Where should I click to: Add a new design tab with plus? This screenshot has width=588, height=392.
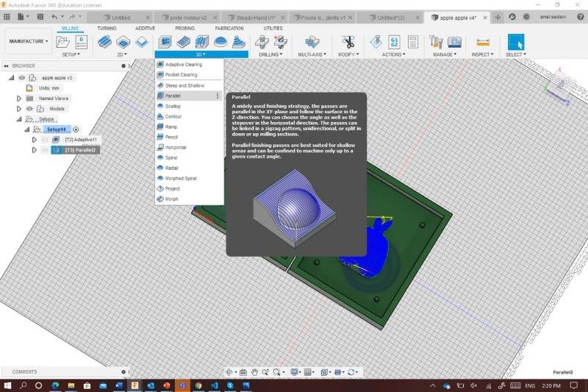[498, 17]
